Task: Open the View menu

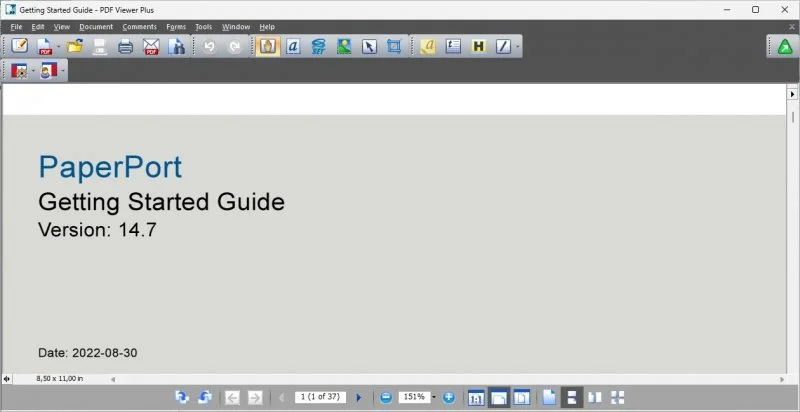Action: coord(62,27)
